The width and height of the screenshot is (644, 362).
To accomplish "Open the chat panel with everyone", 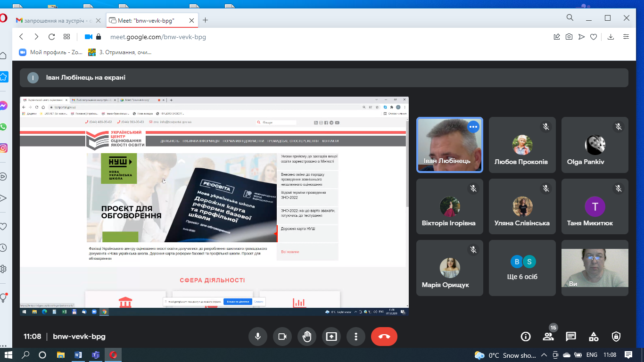I will point(571,337).
